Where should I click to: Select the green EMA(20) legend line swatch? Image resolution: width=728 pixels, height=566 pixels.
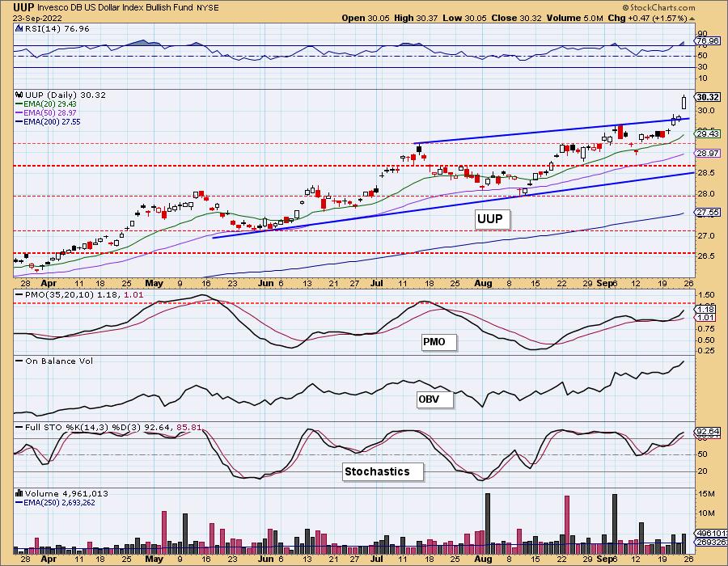click(x=19, y=104)
